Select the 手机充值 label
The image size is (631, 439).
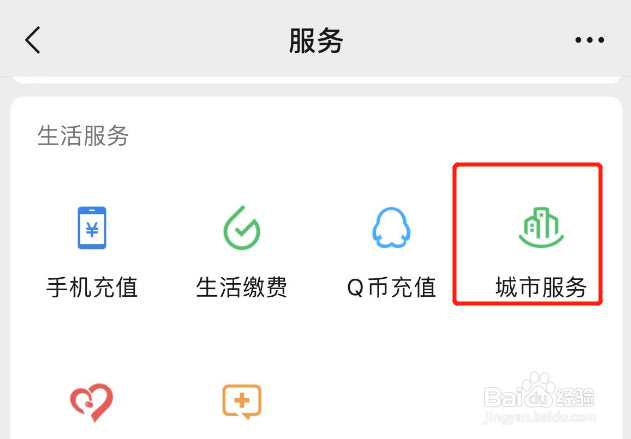point(92,287)
